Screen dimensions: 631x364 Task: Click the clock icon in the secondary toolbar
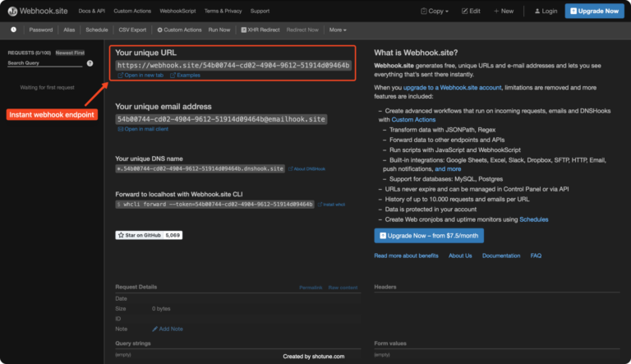point(14,30)
